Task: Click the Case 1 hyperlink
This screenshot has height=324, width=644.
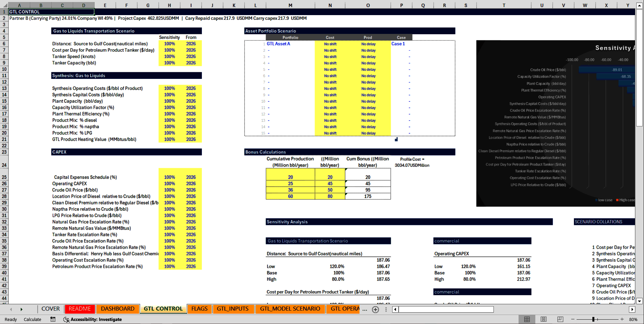Action: 398,44
